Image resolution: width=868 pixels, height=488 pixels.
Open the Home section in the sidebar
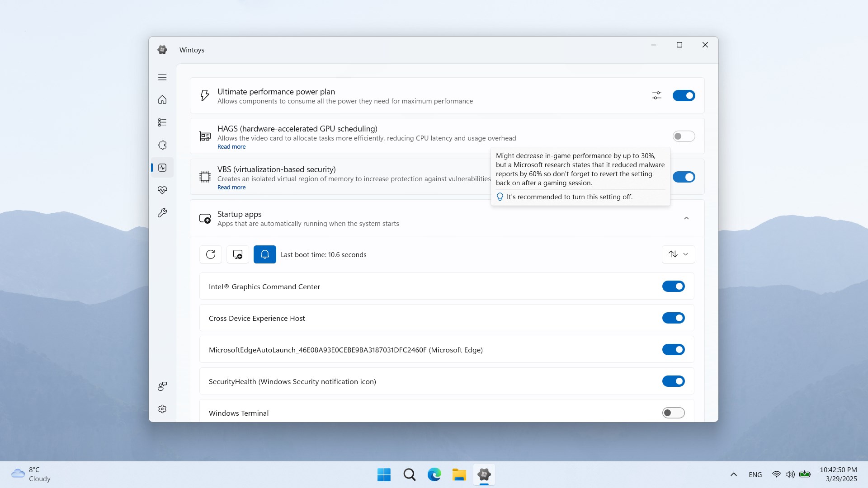pyautogui.click(x=162, y=100)
